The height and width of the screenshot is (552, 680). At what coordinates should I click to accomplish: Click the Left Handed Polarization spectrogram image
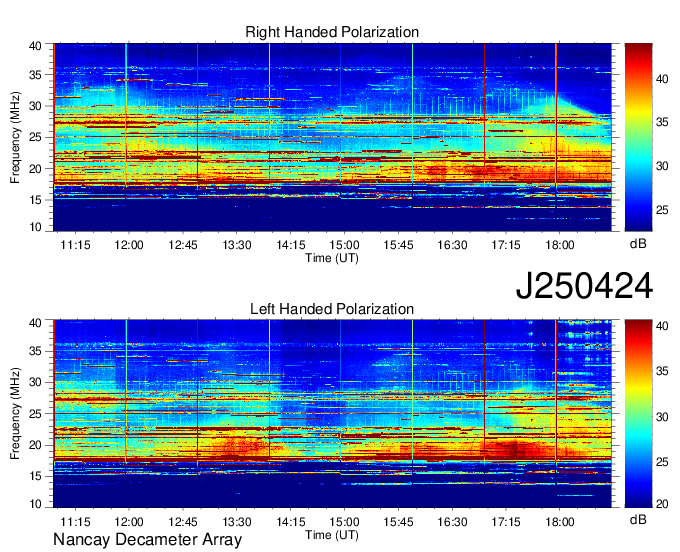click(332, 414)
